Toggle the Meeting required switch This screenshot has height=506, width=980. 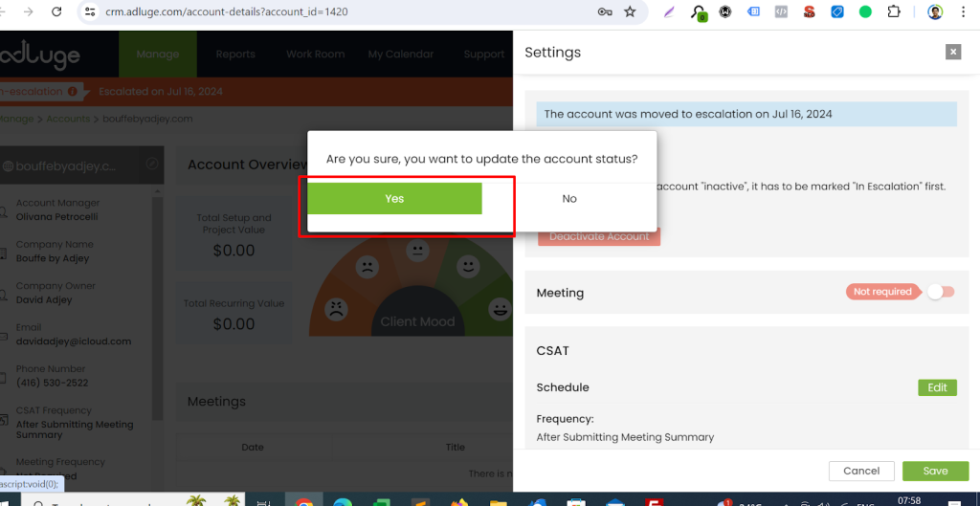[940, 292]
